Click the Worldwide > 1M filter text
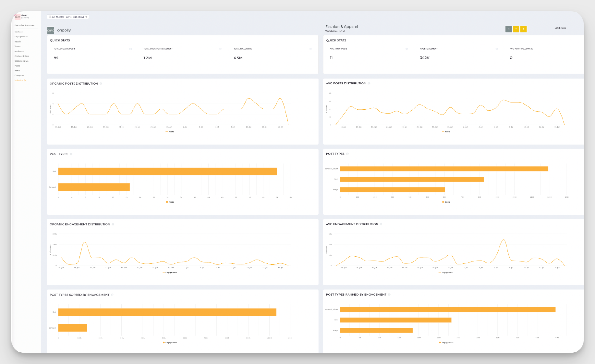 pos(335,31)
